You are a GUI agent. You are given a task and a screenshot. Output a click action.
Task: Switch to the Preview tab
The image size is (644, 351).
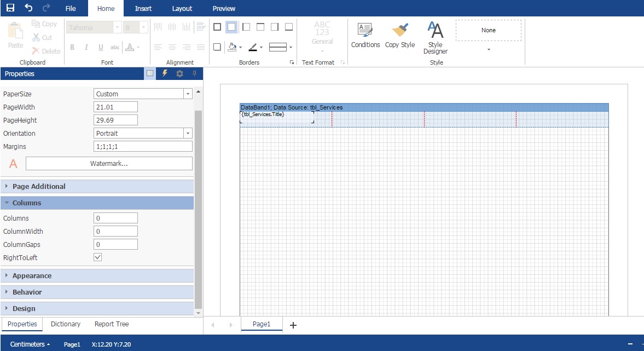coord(224,8)
